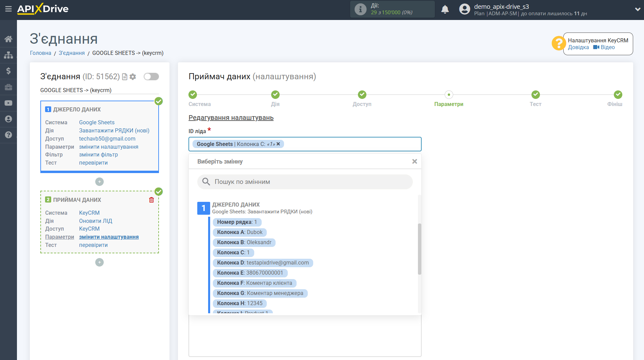Open Google Sheets system link
The image size is (644, 360).
point(97,123)
